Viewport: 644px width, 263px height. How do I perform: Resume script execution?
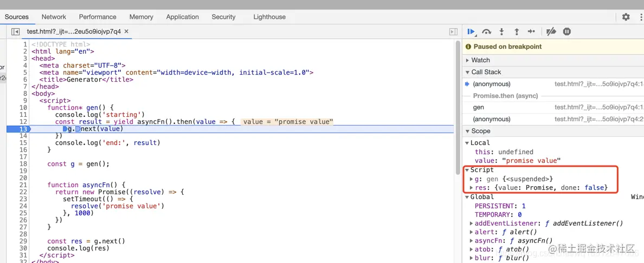pyautogui.click(x=472, y=31)
